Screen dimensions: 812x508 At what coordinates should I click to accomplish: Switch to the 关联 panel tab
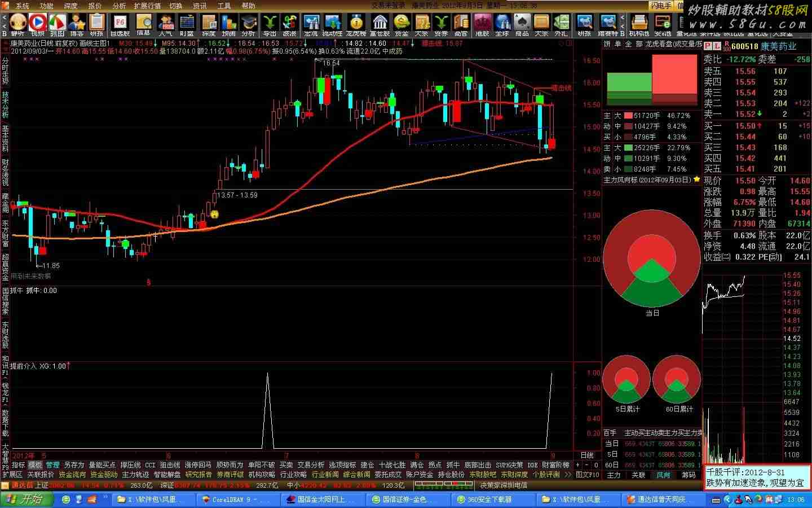click(638, 475)
